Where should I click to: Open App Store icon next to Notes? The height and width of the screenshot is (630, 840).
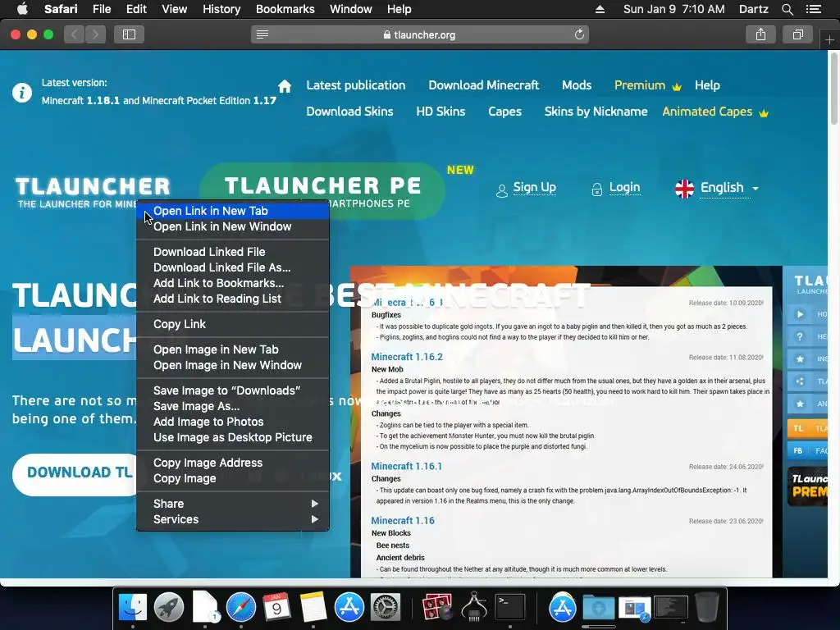coord(349,608)
